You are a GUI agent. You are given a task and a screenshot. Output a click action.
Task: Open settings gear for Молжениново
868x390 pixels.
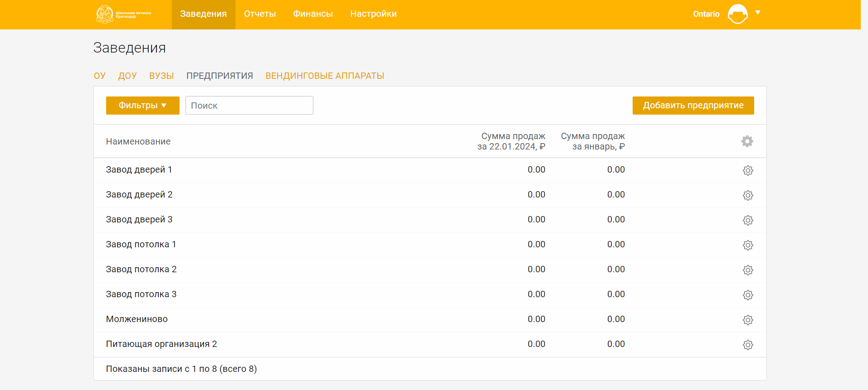(x=747, y=320)
